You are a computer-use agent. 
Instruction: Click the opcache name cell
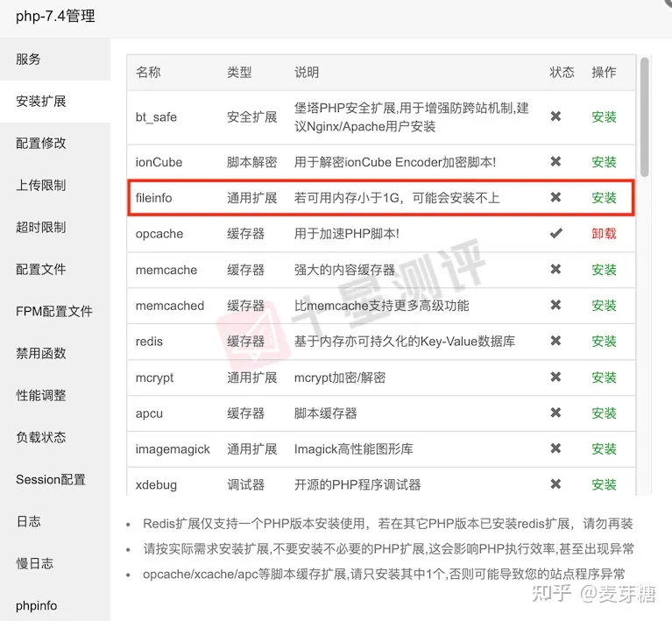159,234
